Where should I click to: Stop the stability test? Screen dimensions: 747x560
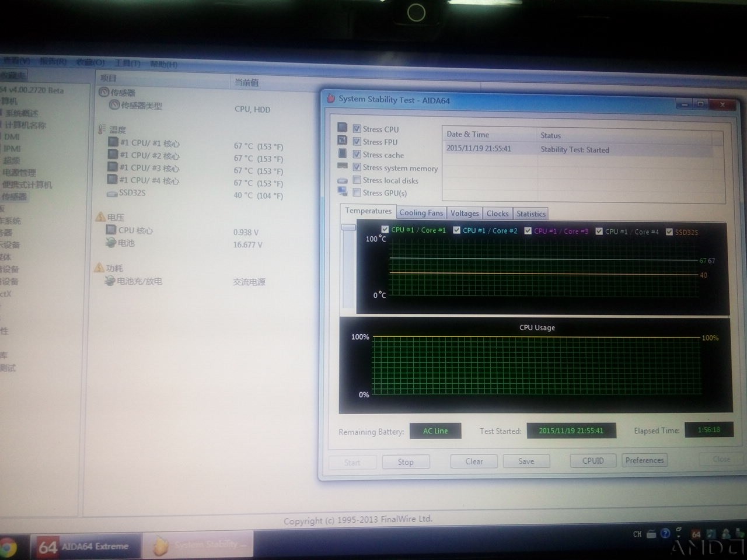click(406, 462)
